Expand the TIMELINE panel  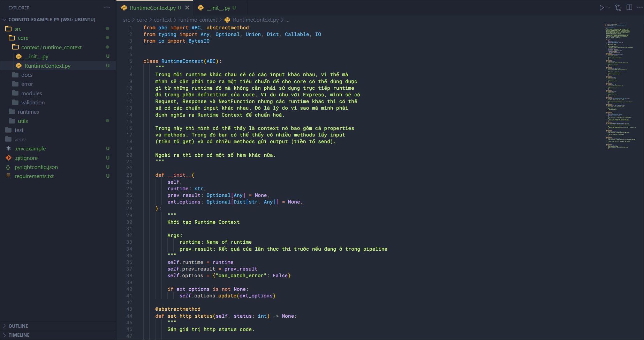pos(19,335)
